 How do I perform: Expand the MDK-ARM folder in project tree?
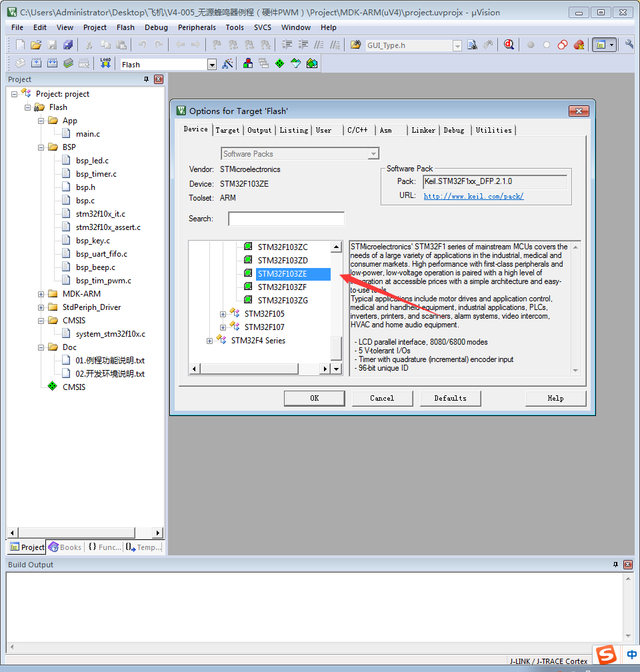(41, 294)
